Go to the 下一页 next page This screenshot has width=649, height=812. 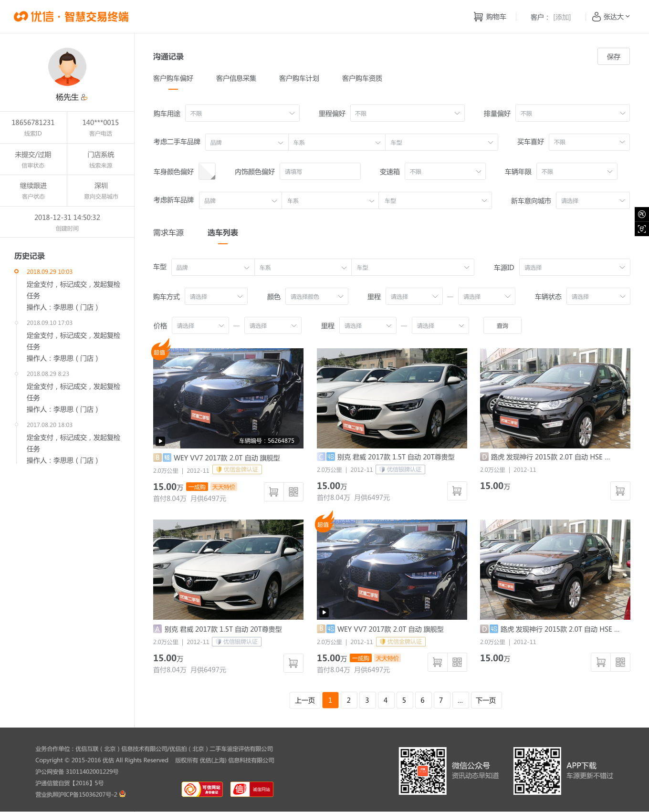click(486, 700)
